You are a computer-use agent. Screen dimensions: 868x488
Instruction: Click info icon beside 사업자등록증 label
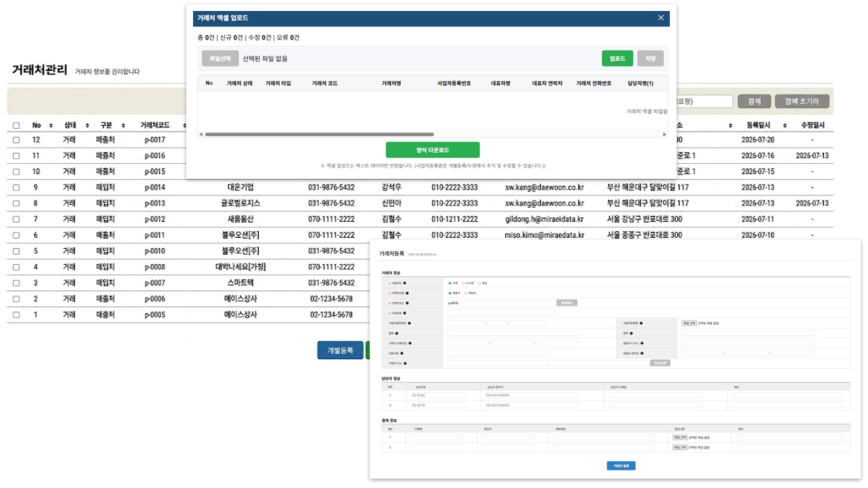641,323
